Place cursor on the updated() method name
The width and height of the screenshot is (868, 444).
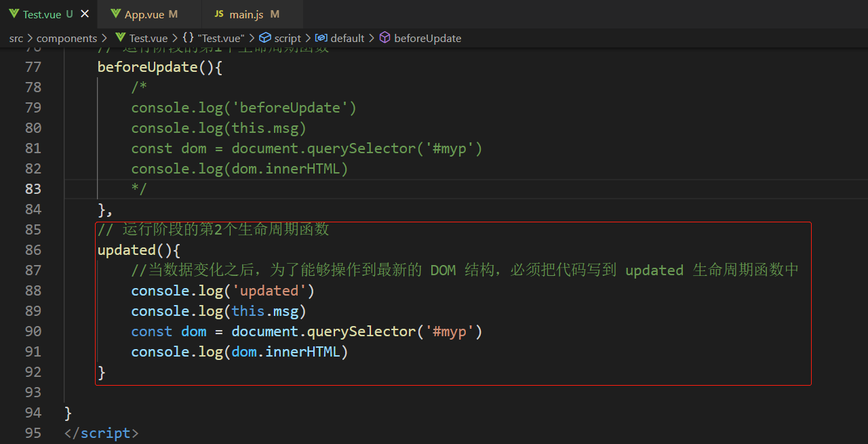(126, 249)
